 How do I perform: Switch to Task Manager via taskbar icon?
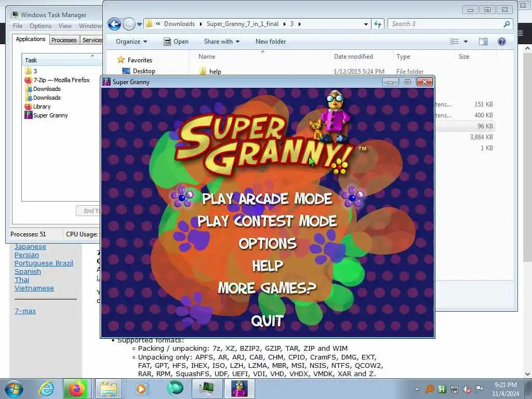207,389
